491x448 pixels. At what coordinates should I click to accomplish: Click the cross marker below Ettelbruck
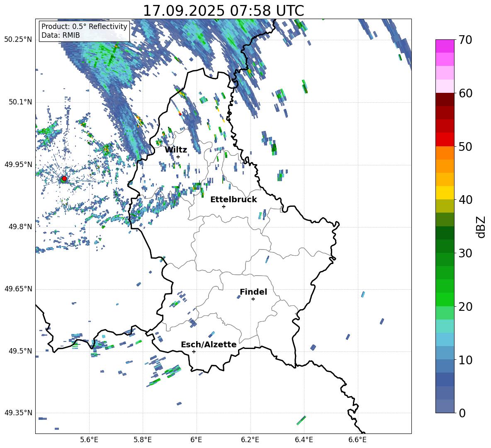tap(224, 206)
